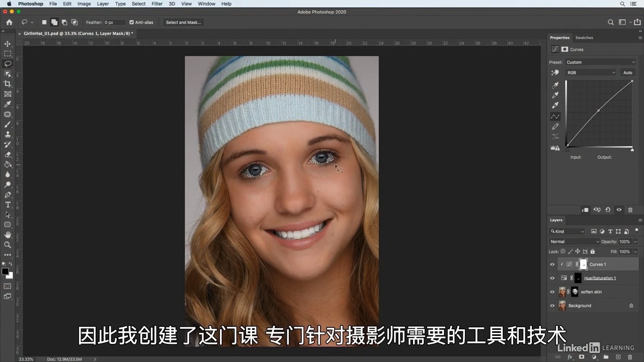The image size is (644, 362).
Task: Open the Image menu
Action: tap(84, 4)
